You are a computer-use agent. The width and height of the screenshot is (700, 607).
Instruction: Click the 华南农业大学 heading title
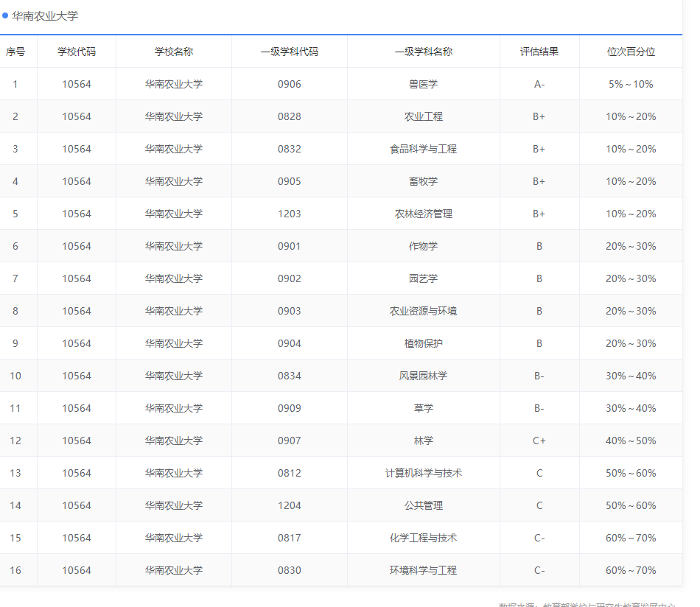45,16
